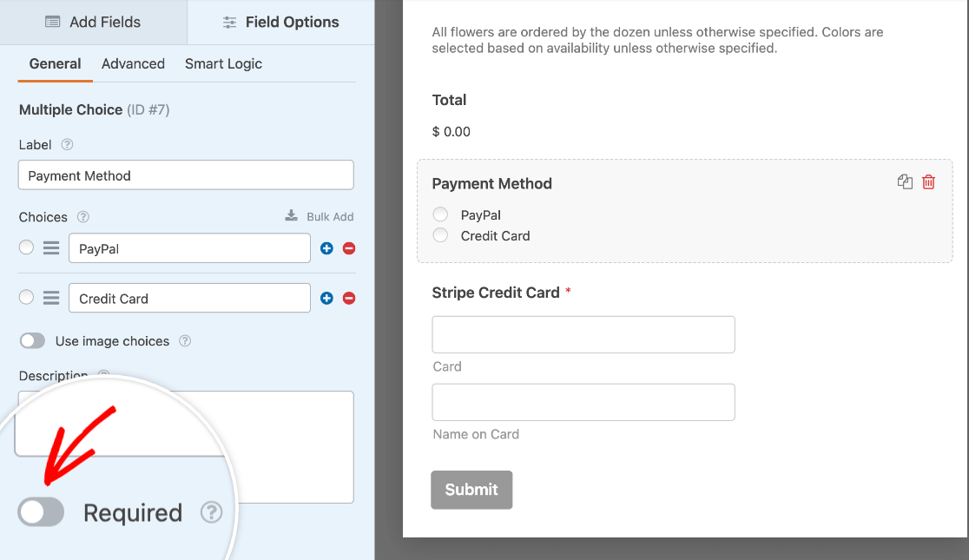Click the Label help icon

68,145
